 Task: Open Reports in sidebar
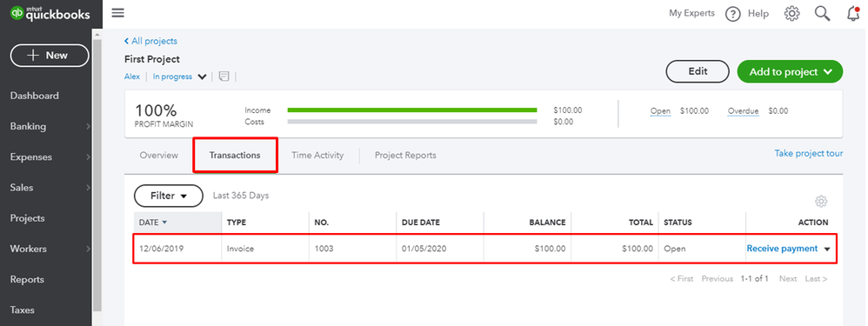(x=27, y=280)
